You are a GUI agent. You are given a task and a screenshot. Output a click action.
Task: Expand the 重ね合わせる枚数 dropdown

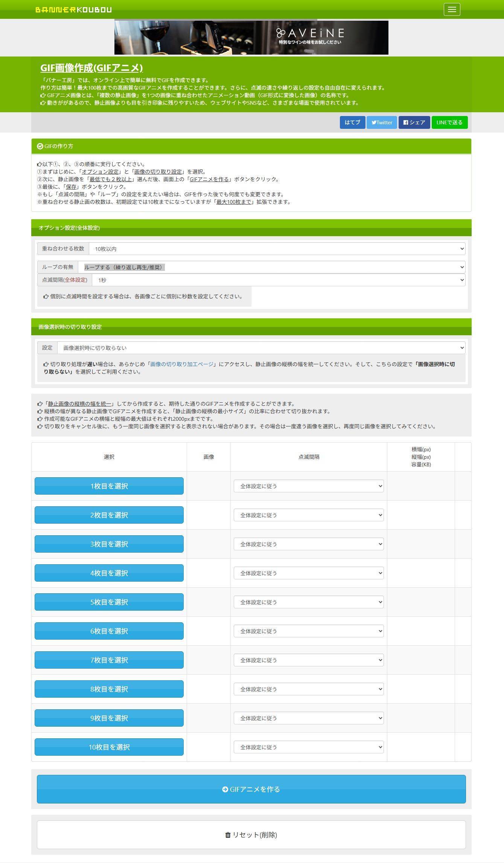pos(277,249)
